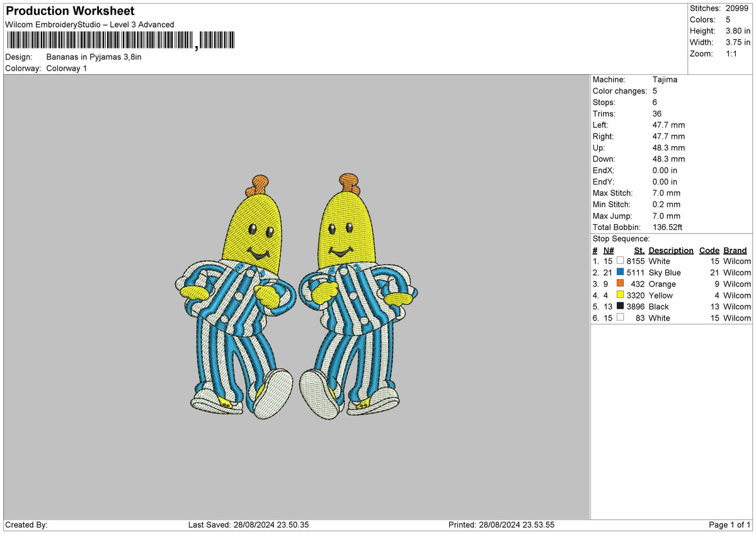This screenshot has width=756, height=534.
Task: Select the 'Colorway 1' value
Action: click(67, 68)
